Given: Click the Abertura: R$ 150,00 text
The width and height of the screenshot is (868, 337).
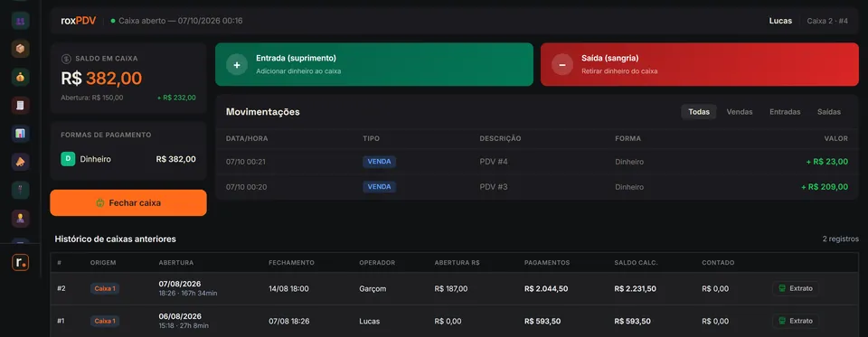Looking at the screenshot, I should [92, 98].
